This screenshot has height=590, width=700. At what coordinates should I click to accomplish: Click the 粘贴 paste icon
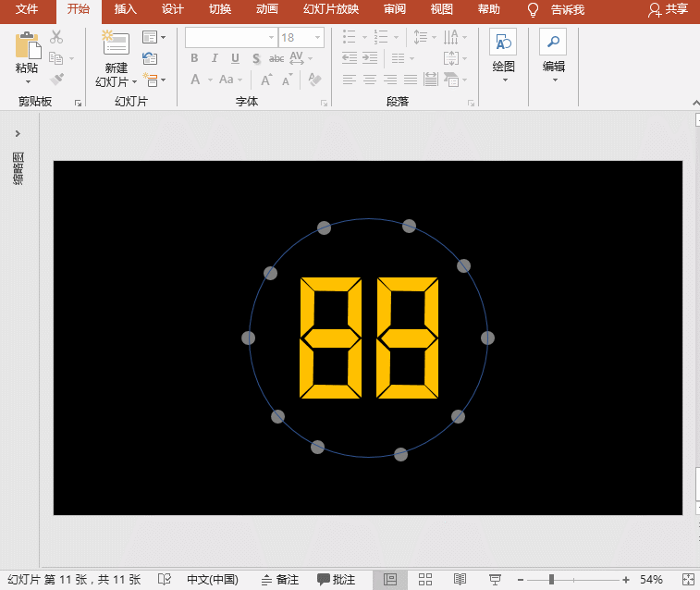tap(27, 45)
